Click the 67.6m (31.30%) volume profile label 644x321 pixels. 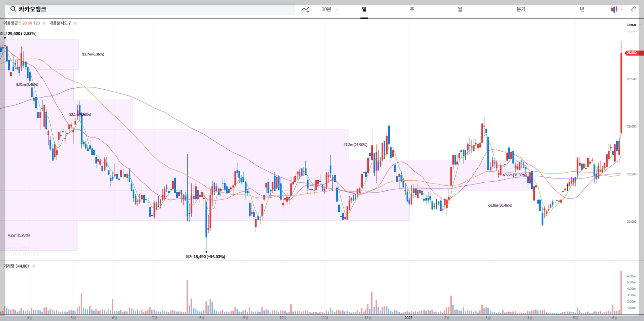click(515, 175)
